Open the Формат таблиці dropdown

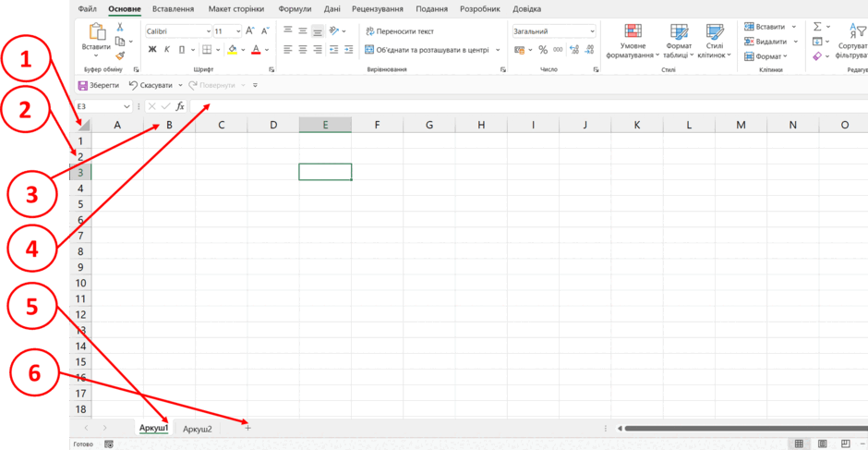[x=678, y=41]
